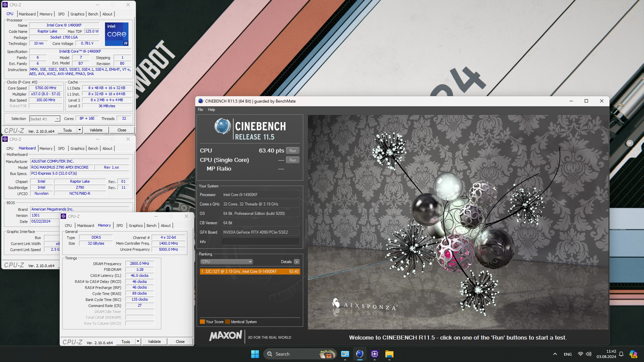
Task: Switch to Memory tab in top CPU-Z window
Action: click(x=46, y=14)
